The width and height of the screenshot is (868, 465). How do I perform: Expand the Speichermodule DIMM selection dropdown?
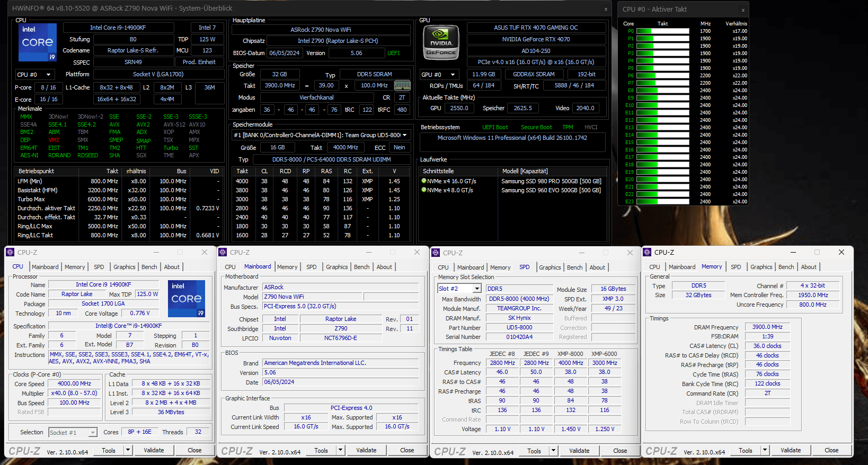tap(405, 135)
